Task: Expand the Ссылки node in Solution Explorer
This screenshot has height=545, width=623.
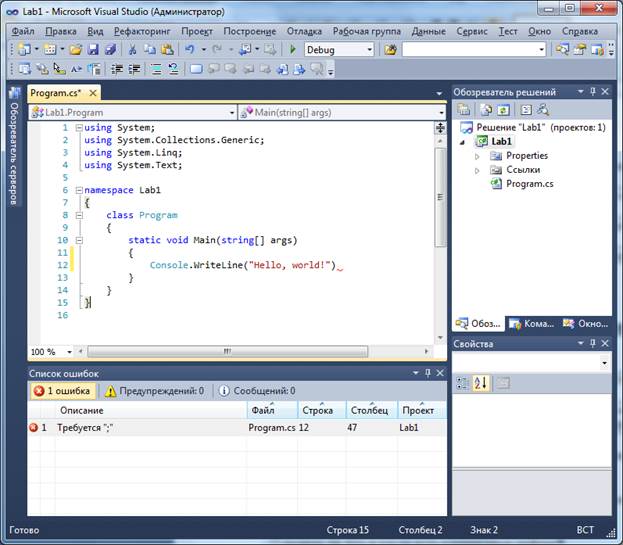Action: 477,171
